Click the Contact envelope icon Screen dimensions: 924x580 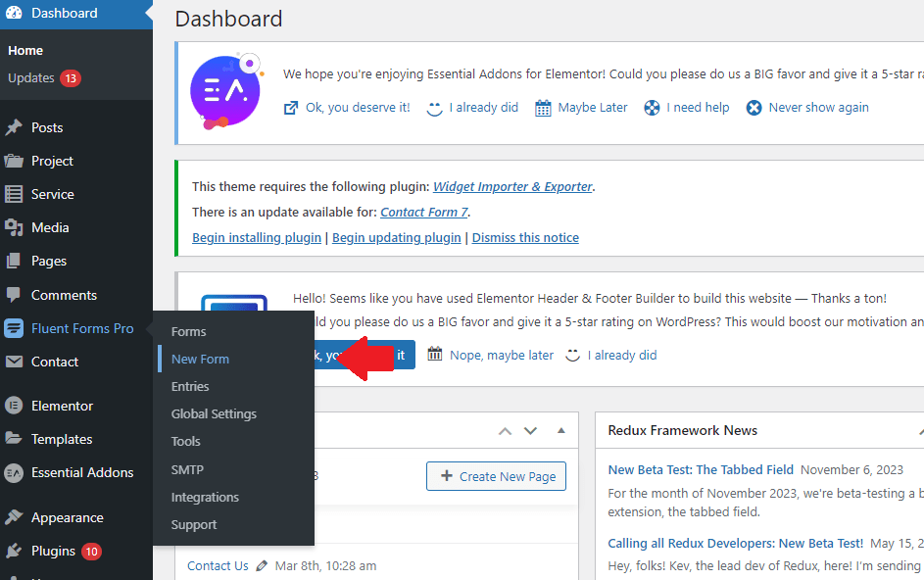coord(14,362)
